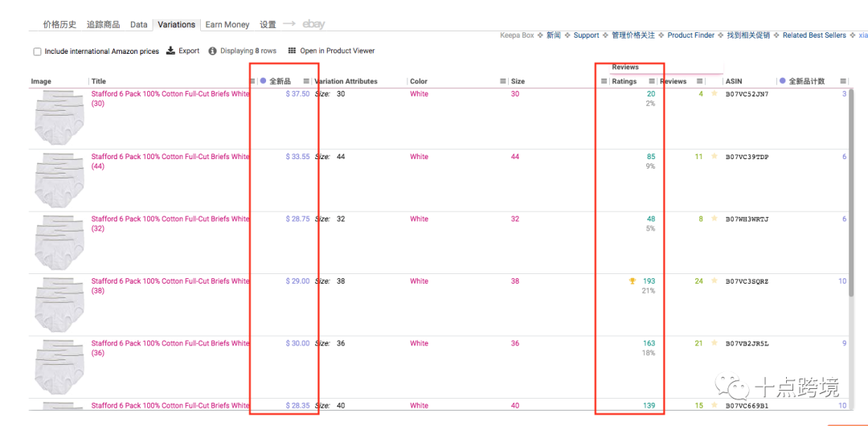Switch to the 价格历史 tab

(x=59, y=24)
